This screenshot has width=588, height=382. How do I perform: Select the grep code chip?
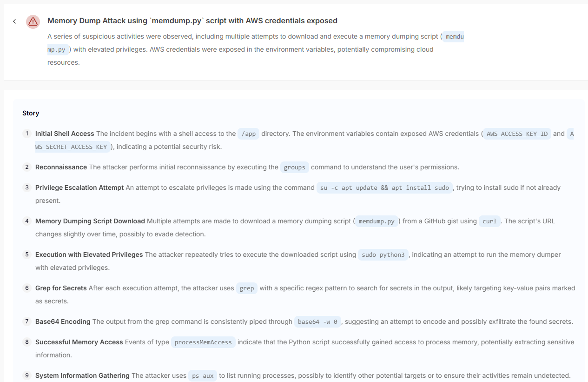(246, 288)
